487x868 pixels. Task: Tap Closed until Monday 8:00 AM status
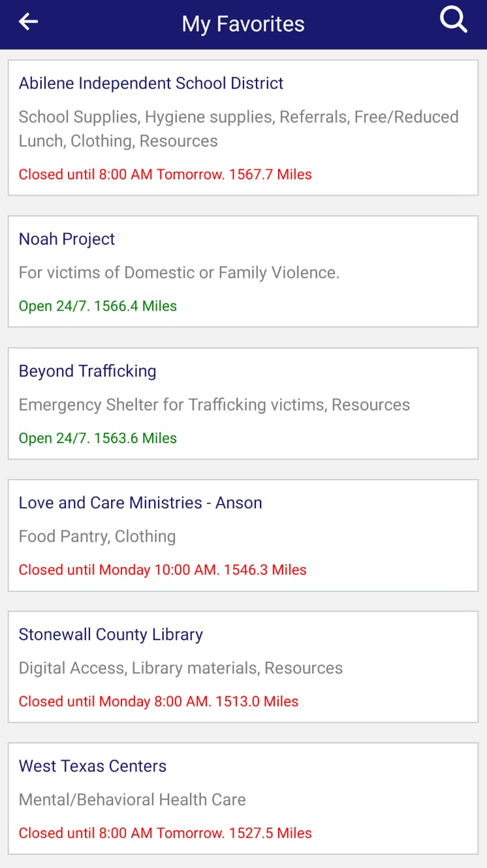pos(158,702)
